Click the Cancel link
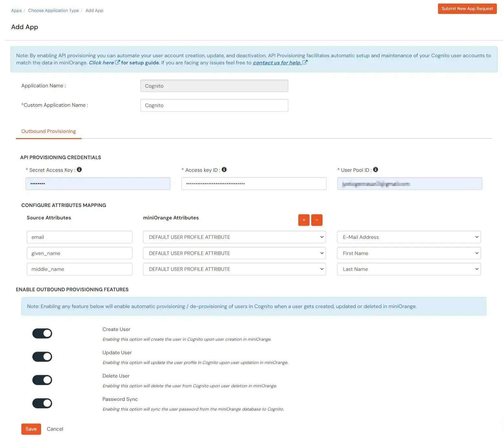This screenshot has width=504, height=437. click(x=55, y=429)
